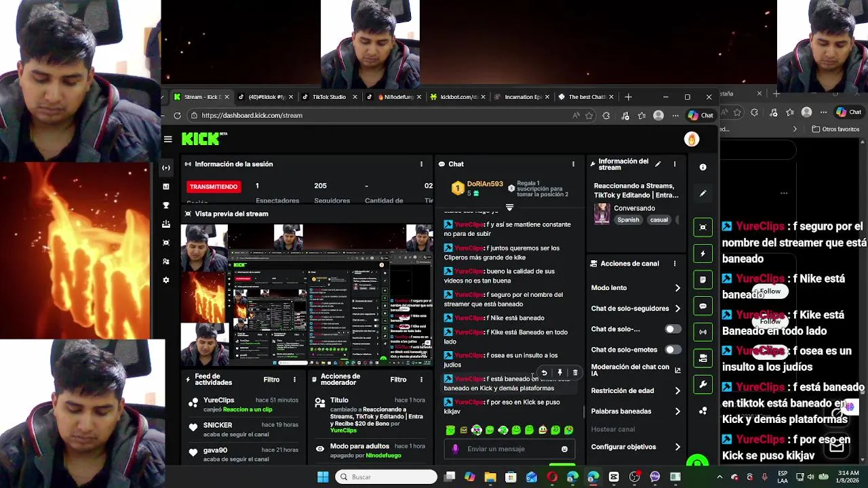Toggle the Chat de solo-... switch
This screenshot has width=868, height=488.
672,329
